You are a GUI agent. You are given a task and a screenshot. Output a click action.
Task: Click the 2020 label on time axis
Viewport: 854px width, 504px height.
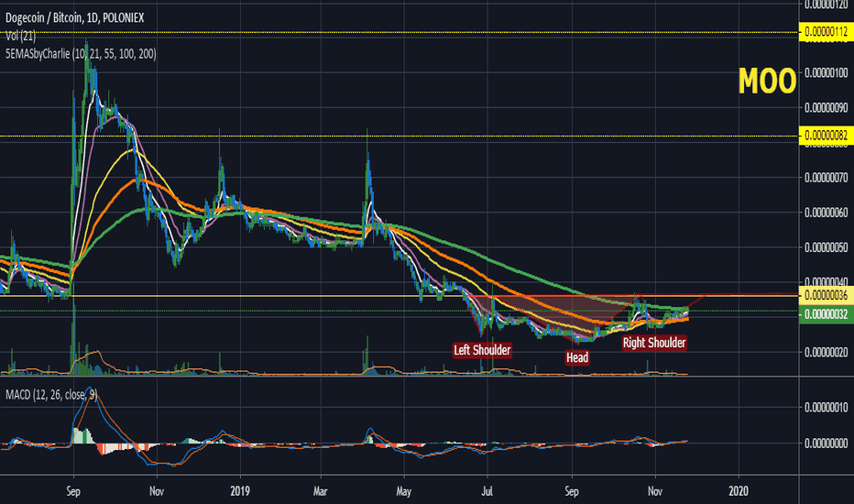click(x=738, y=491)
